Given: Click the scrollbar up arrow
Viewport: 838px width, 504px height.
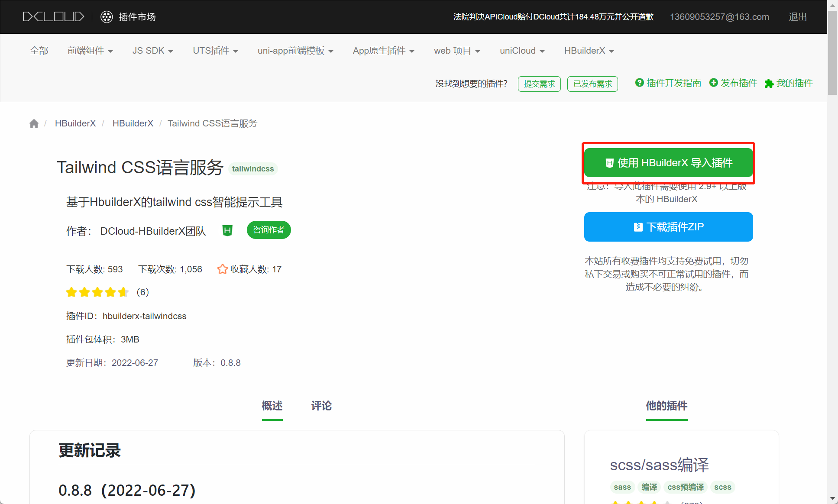Looking at the screenshot, I should (832, 5).
